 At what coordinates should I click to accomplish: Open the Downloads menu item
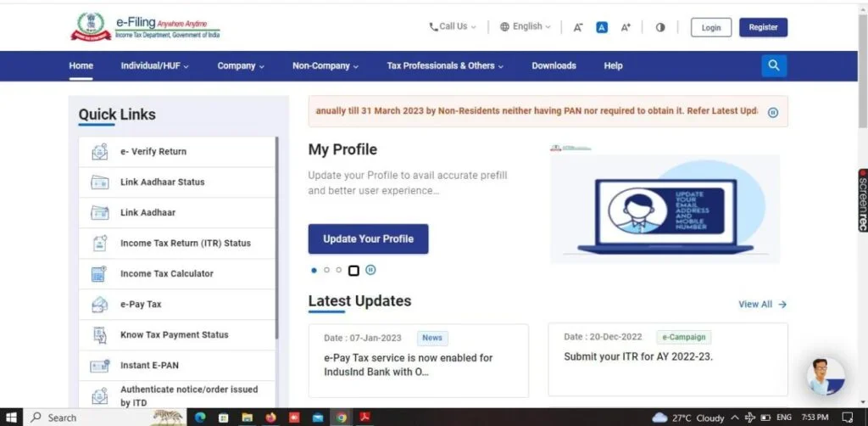[554, 65]
